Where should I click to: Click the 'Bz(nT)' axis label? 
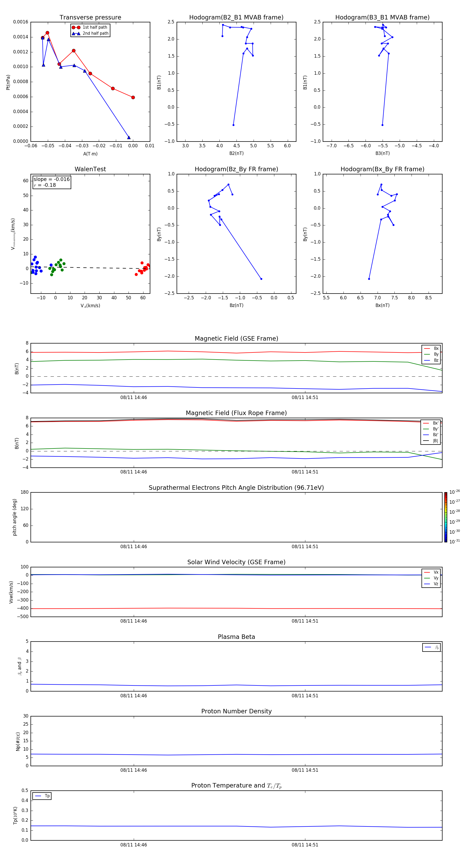236,305
